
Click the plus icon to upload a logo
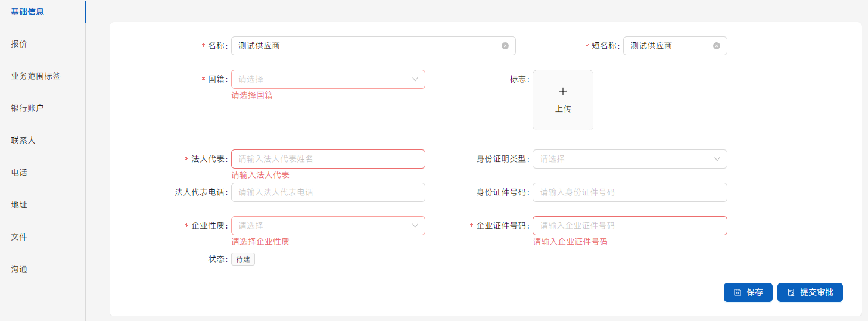pyautogui.click(x=563, y=92)
